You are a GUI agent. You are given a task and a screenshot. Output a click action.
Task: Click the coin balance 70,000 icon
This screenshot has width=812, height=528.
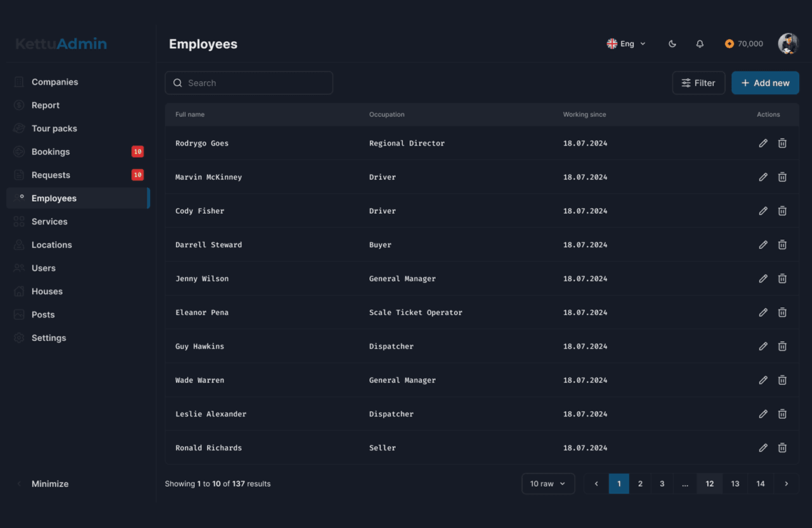click(x=730, y=44)
